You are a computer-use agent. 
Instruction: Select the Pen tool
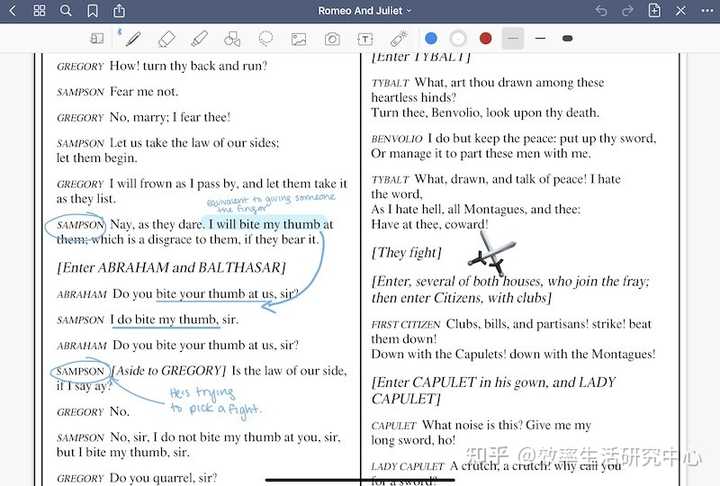(x=133, y=39)
